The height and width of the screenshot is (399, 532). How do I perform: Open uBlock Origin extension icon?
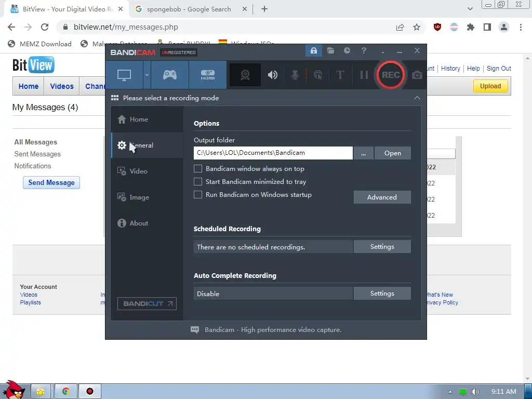tap(437, 27)
